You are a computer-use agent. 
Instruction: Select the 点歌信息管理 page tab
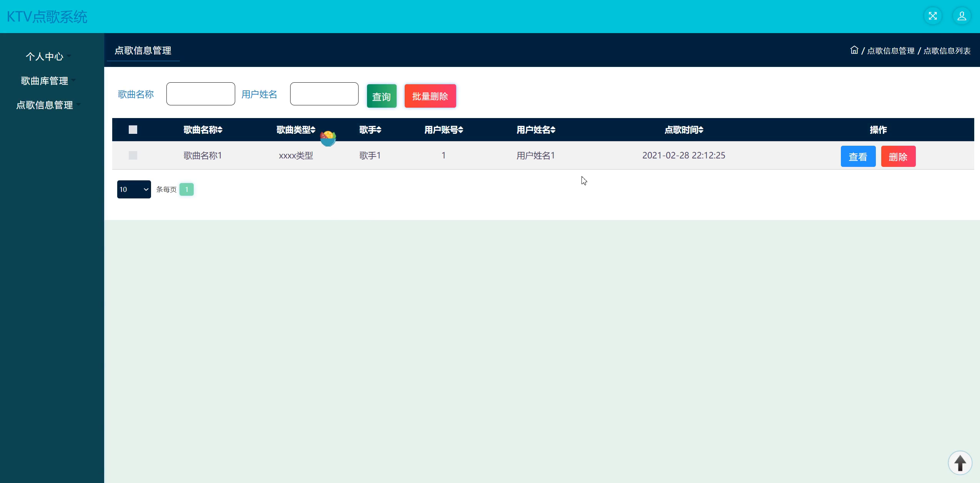[x=143, y=50]
